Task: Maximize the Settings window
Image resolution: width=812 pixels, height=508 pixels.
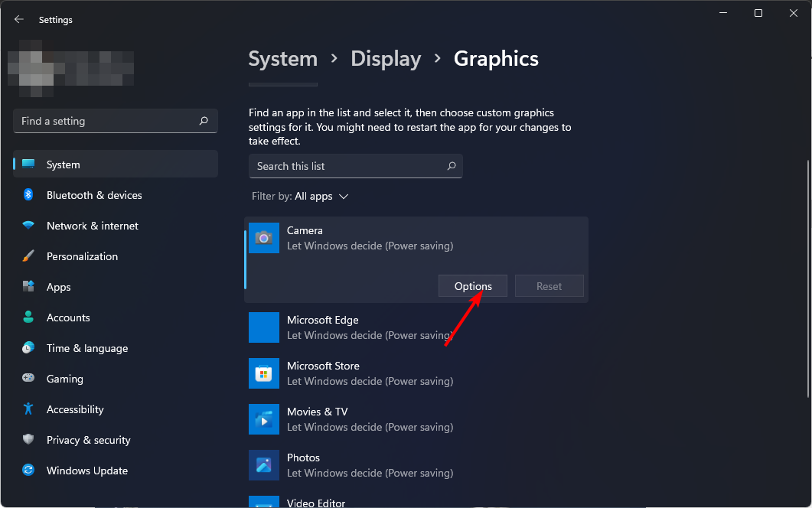Action: (758, 13)
